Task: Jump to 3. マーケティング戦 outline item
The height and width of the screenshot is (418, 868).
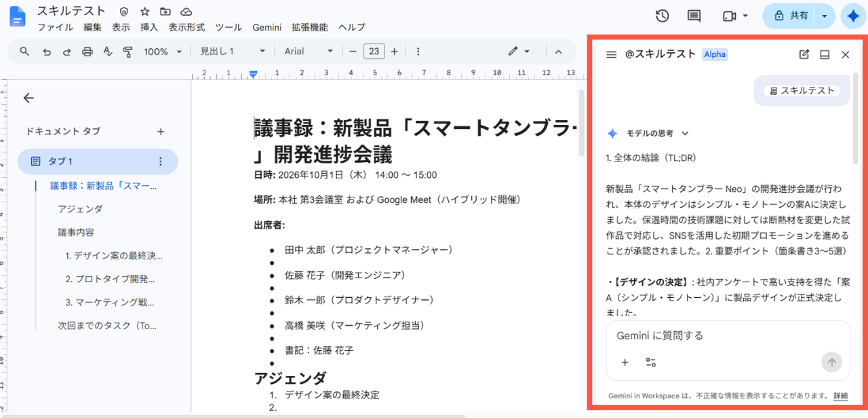Action: pos(110,302)
